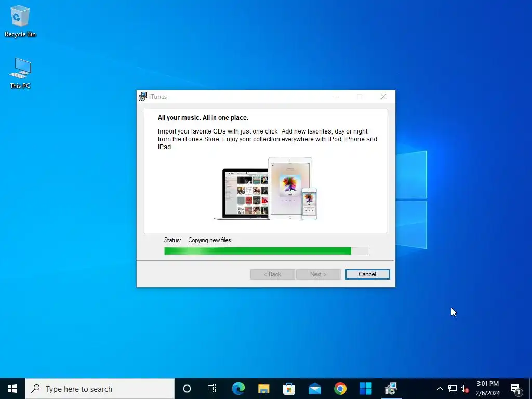
Task: Click the disabled Back button
Action: click(272, 274)
